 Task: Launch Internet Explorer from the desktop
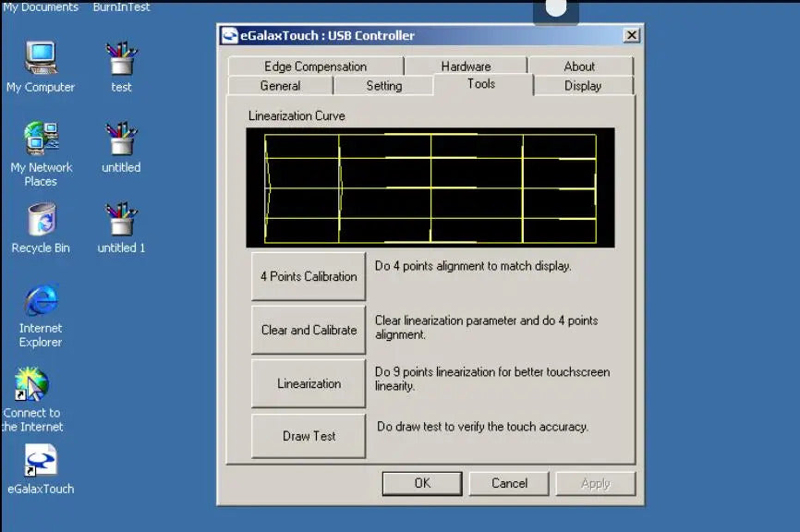(41, 300)
